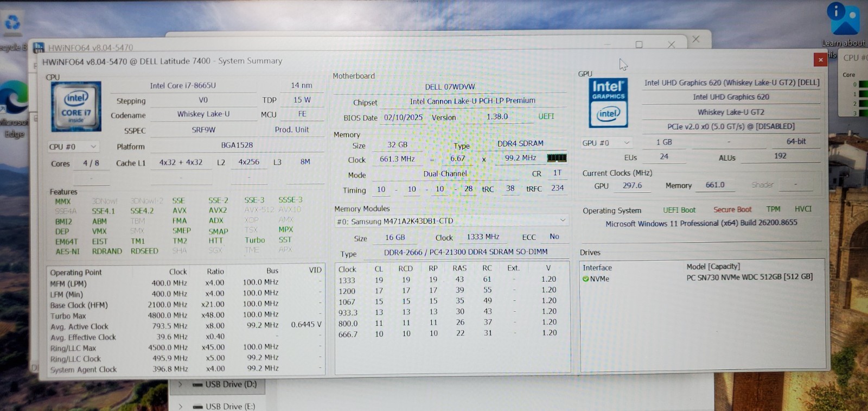Click the 15 W TDP value
The image size is (868, 411).
pos(302,100)
